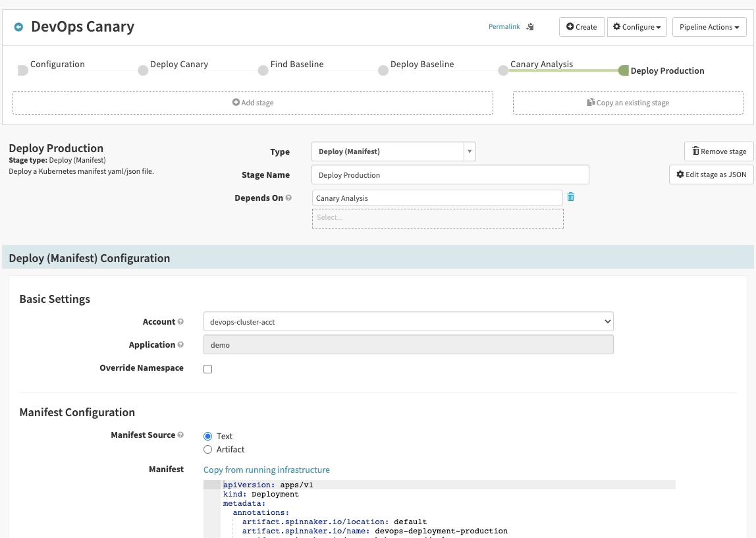Choose Artifact as manifest source
This screenshot has width=756, height=538.
[208, 450]
